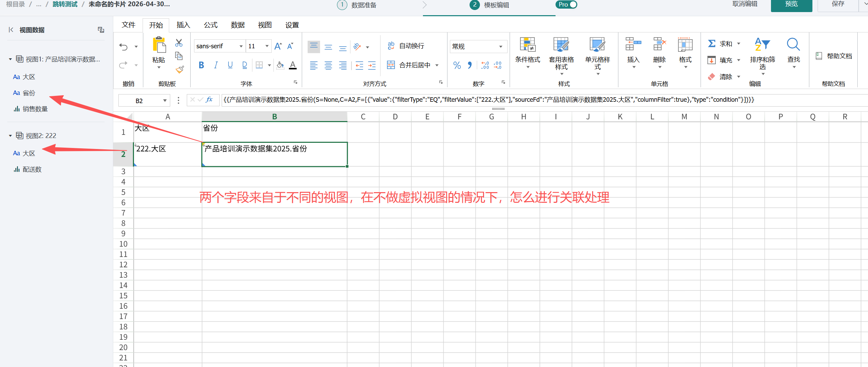The width and height of the screenshot is (868, 367).
Task: Toggle the Pro switch
Action: pos(566,4)
